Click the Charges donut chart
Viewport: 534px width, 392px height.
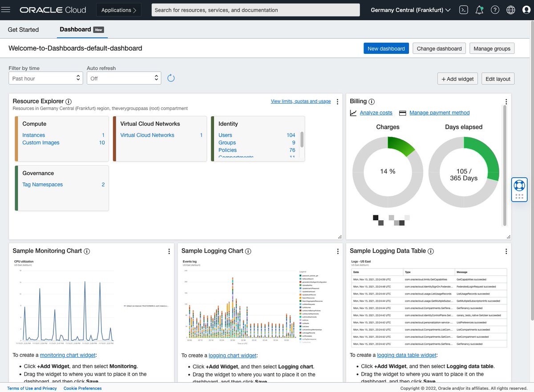coord(388,171)
